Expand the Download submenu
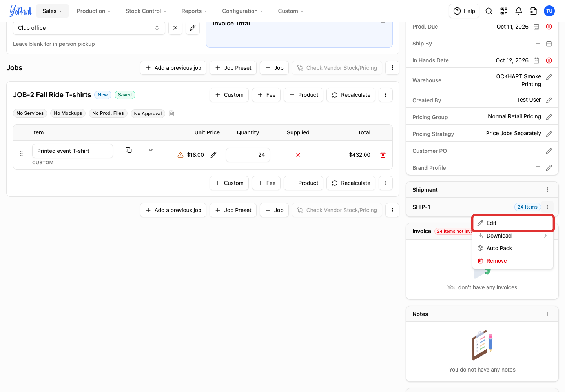The height and width of the screenshot is (392, 565). click(513, 236)
